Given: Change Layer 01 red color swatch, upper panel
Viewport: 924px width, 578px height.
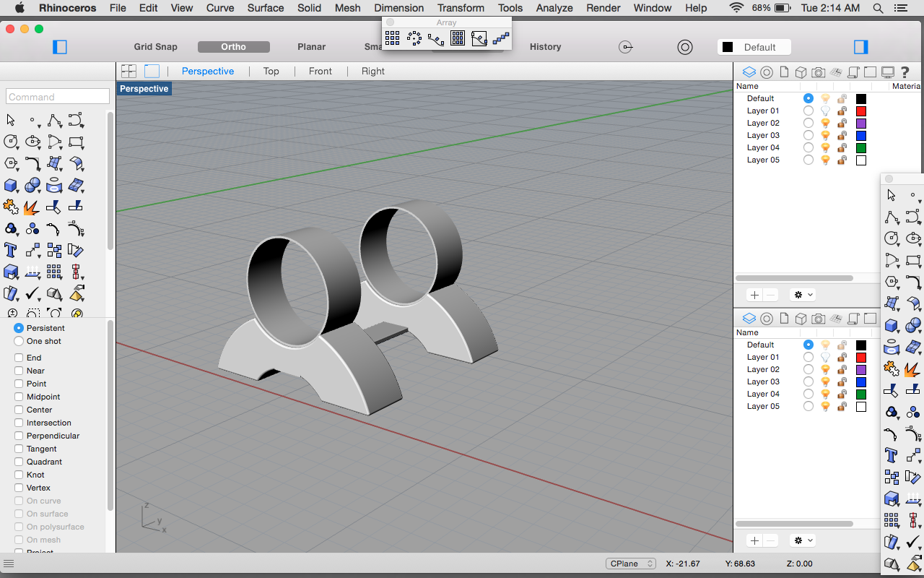Looking at the screenshot, I should [860, 111].
